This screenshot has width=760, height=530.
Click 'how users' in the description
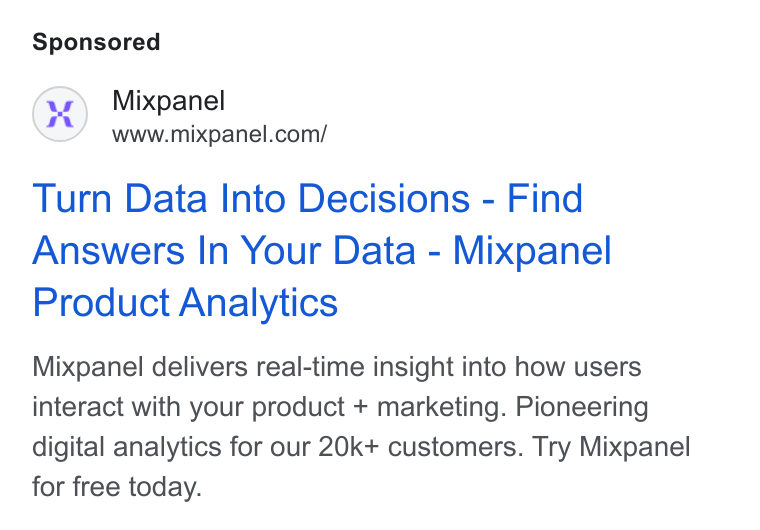pos(578,367)
